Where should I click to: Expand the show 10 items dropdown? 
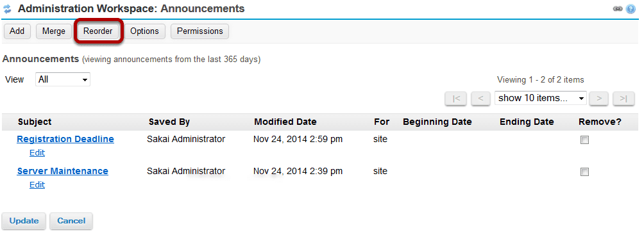pyautogui.click(x=541, y=98)
